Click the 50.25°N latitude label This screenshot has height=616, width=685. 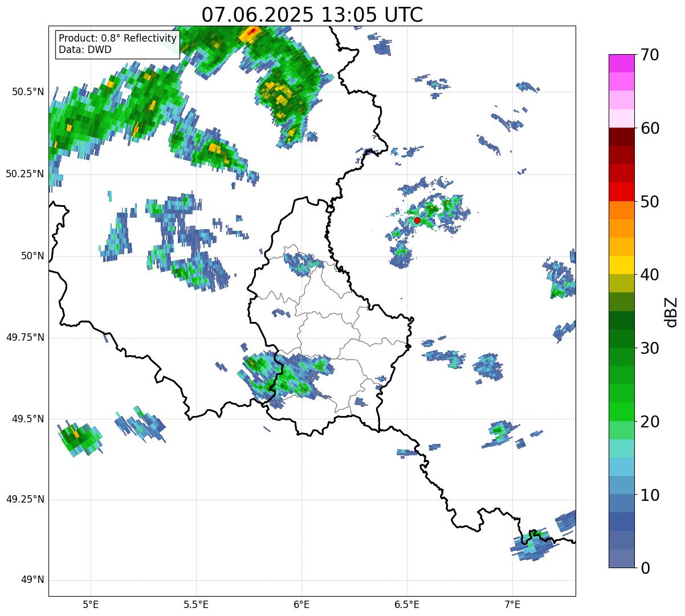pos(25,174)
